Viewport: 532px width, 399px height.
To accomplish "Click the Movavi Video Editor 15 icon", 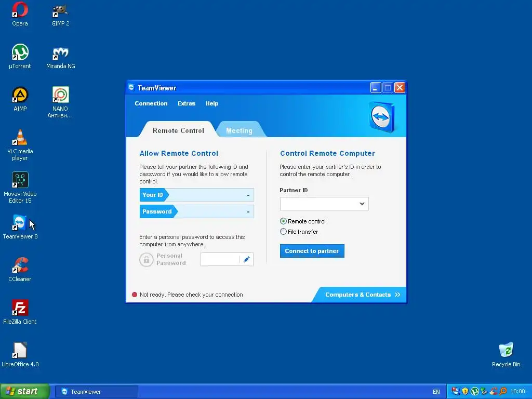I will pos(20,188).
